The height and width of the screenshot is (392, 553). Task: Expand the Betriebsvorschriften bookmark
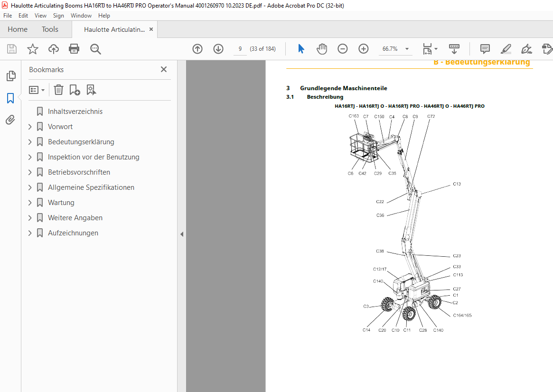coord(30,172)
